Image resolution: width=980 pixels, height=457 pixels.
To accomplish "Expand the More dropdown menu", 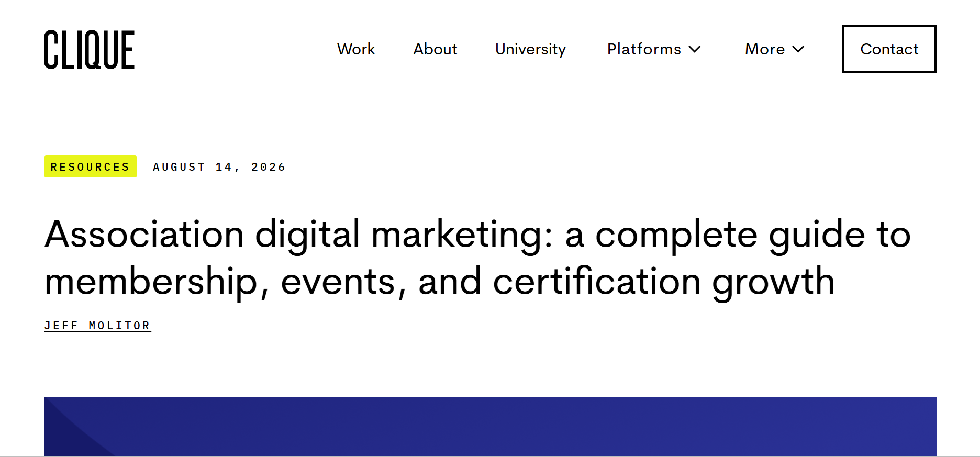I will pyautogui.click(x=775, y=49).
